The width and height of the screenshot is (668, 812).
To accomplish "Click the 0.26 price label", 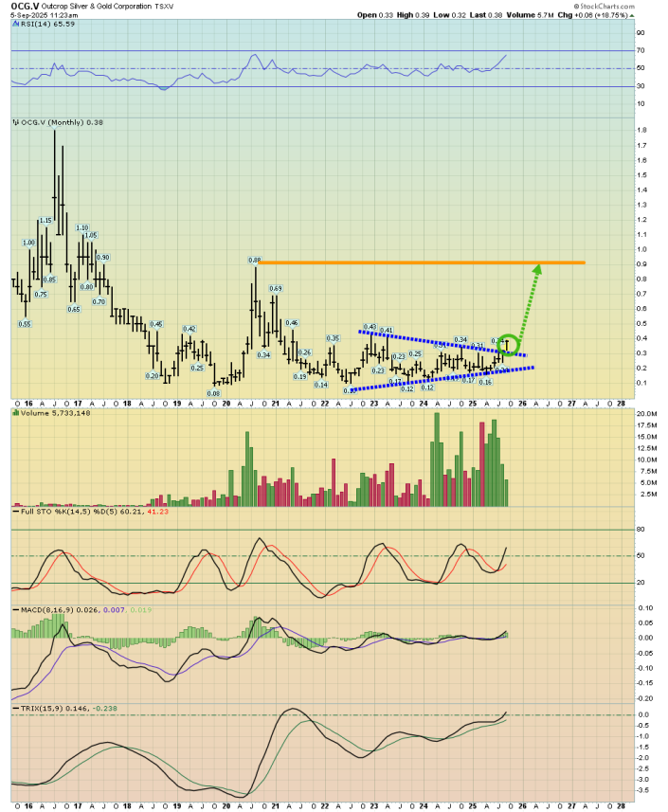I will coord(304,352).
